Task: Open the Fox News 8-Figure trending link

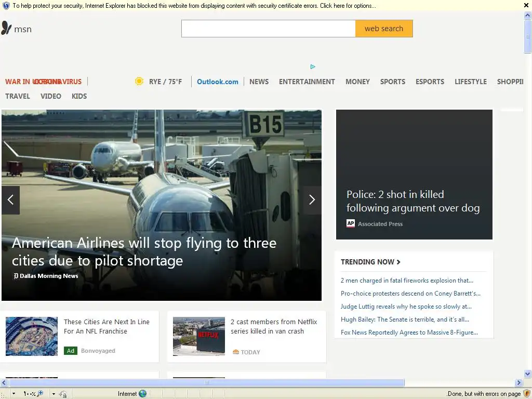Action: tap(409, 332)
